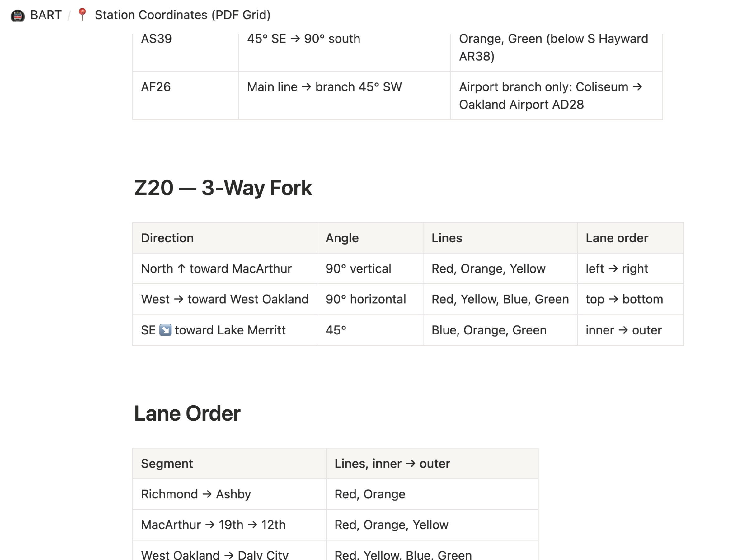Click the AF26 table cell

point(186,96)
